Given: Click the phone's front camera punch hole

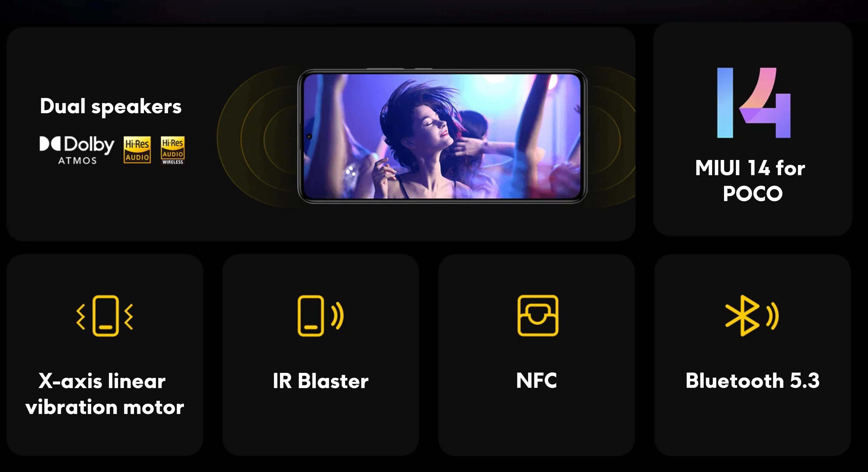Looking at the screenshot, I should pyautogui.click(x=309, y=136).
